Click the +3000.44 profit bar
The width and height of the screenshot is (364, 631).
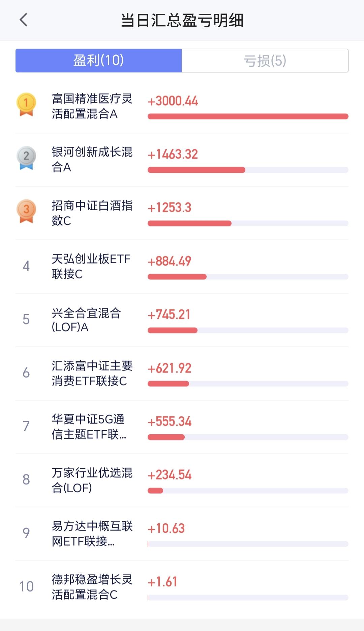click(248, 116)
